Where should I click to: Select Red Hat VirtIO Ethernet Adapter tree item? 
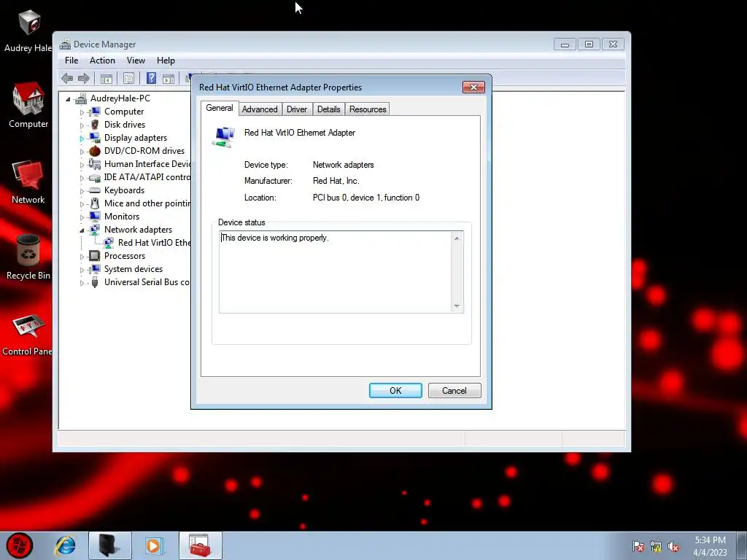[x=155, y=243]
